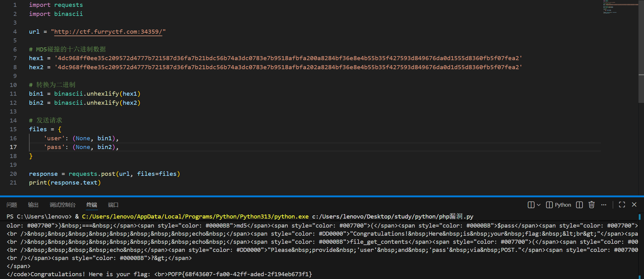Viewport: 644px width, 279px height.
Task: Click the hex2 variable on line 8
Action: click(x=36, y=67)
